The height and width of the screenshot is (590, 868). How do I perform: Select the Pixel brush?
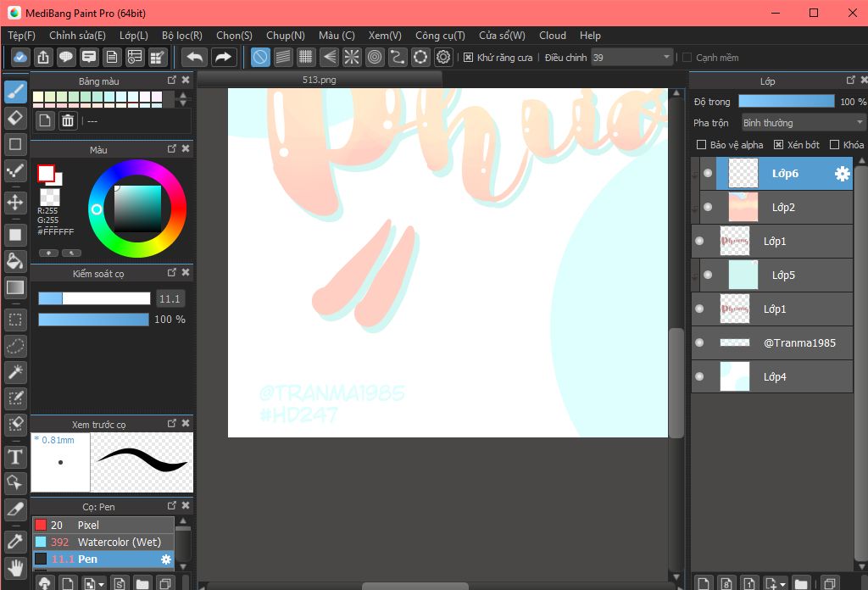tap(103, 526)
